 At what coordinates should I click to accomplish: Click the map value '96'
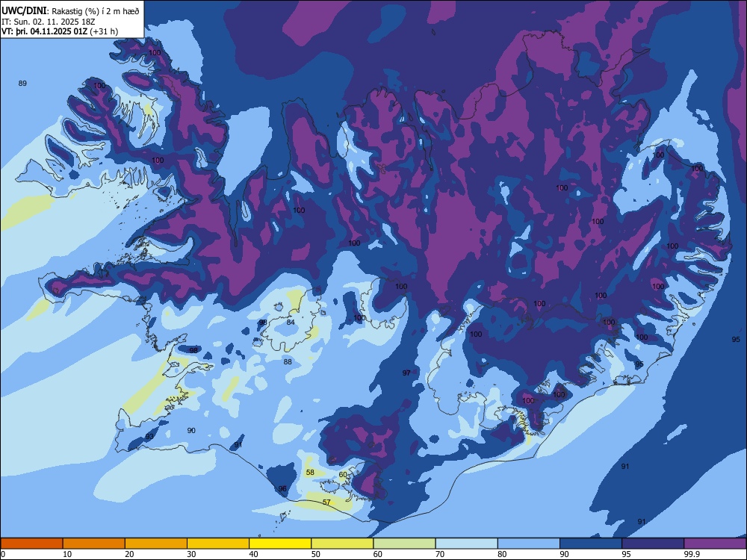(x=282, y=488)
